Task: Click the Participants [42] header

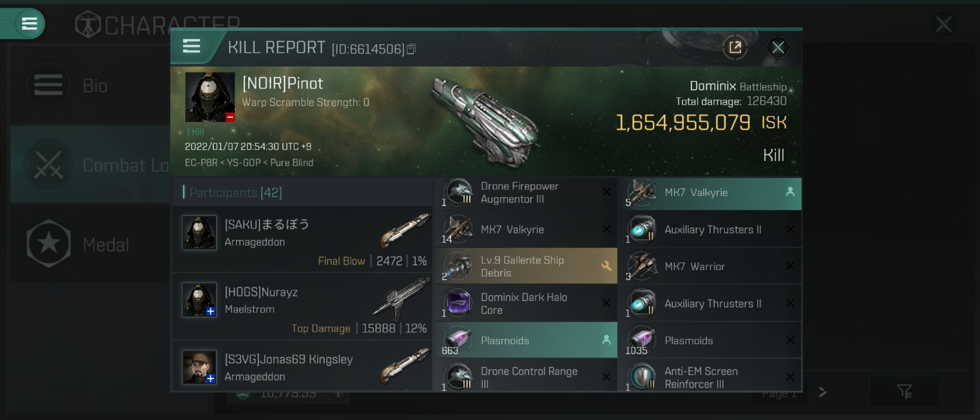Action: click(x=236, y=192)
